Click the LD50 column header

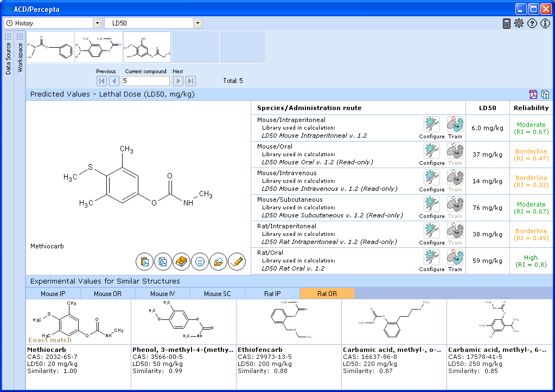pos(487,108)
